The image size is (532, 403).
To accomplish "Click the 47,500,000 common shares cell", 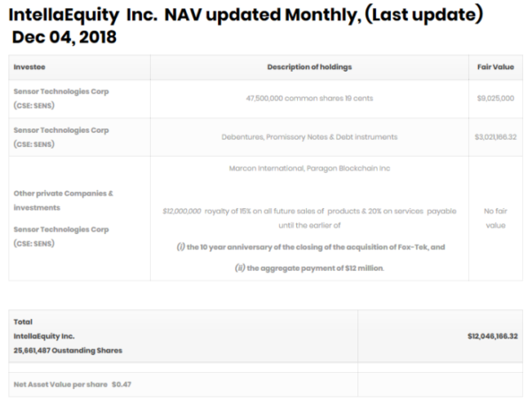I will (309, 97).
